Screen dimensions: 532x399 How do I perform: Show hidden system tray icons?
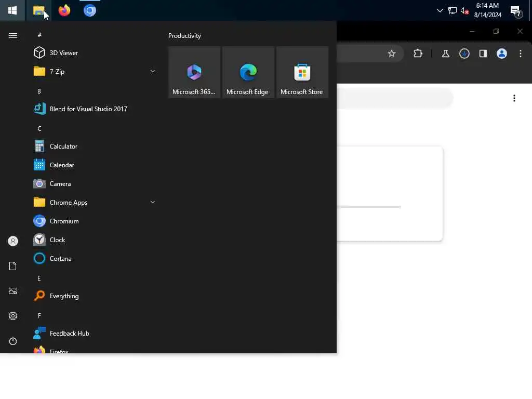[440, 10]
